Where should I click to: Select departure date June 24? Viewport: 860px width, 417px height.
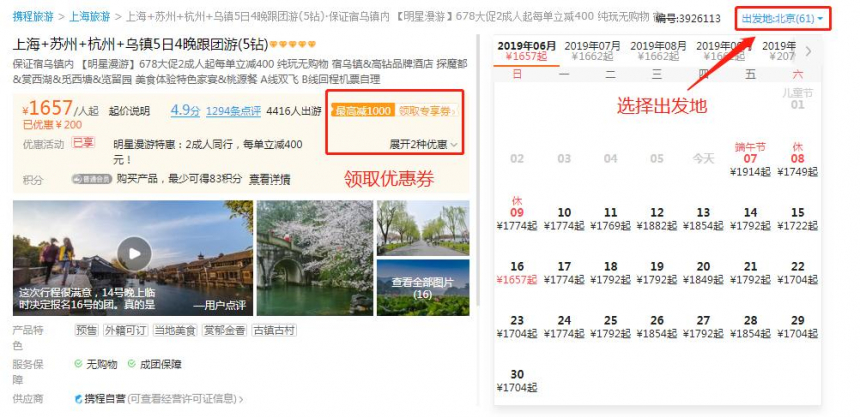pos(564,326)
